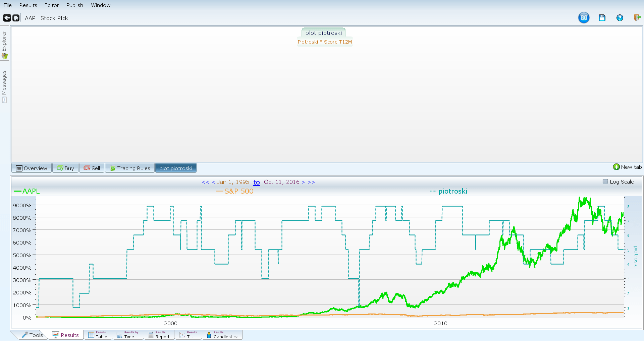The image size is (644, 348).
Task: Run the strategy with the GO button
Action: 584,18
